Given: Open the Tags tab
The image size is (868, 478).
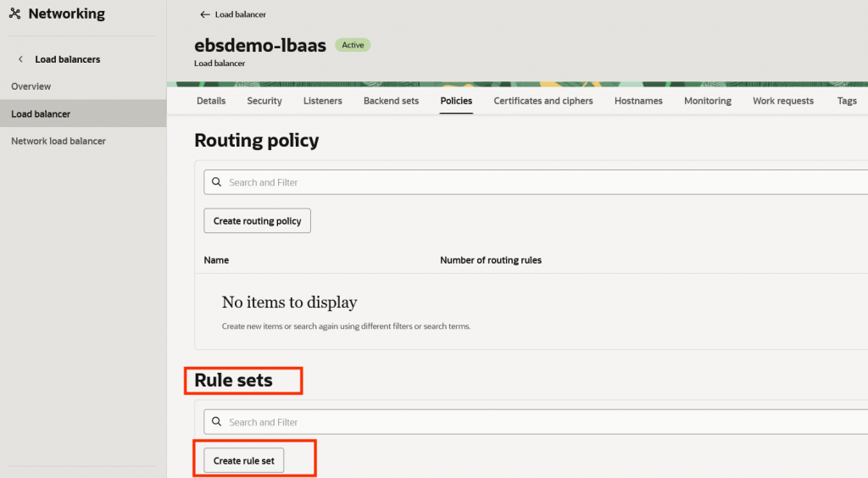Looking at the screenshot, I should (847, 101).
